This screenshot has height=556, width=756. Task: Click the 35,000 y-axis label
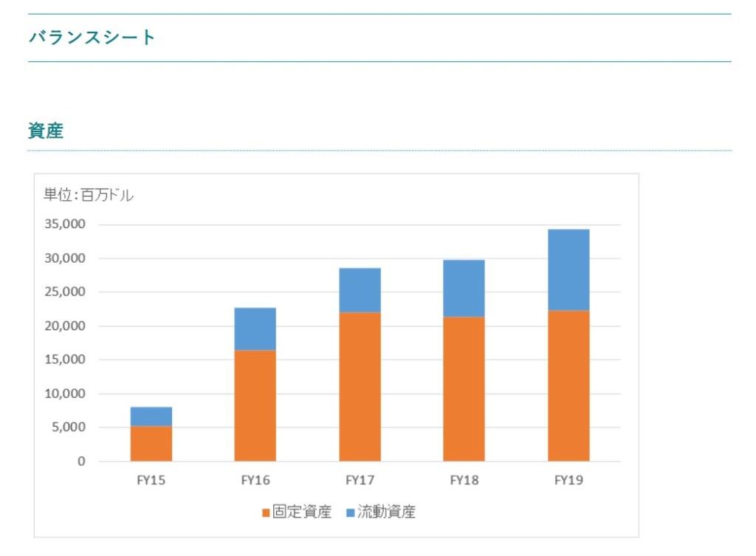click(65, 224)
